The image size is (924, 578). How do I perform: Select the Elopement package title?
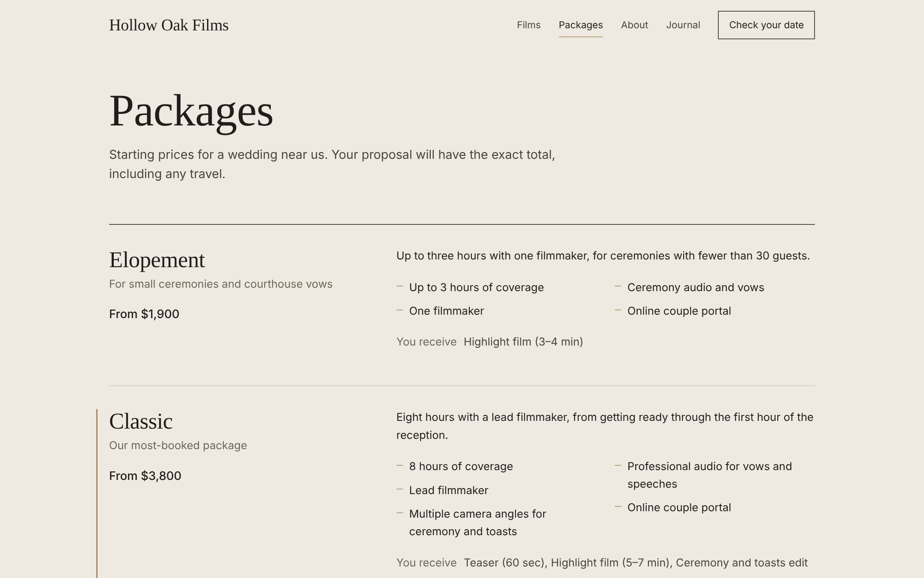[x=157, y=260]
